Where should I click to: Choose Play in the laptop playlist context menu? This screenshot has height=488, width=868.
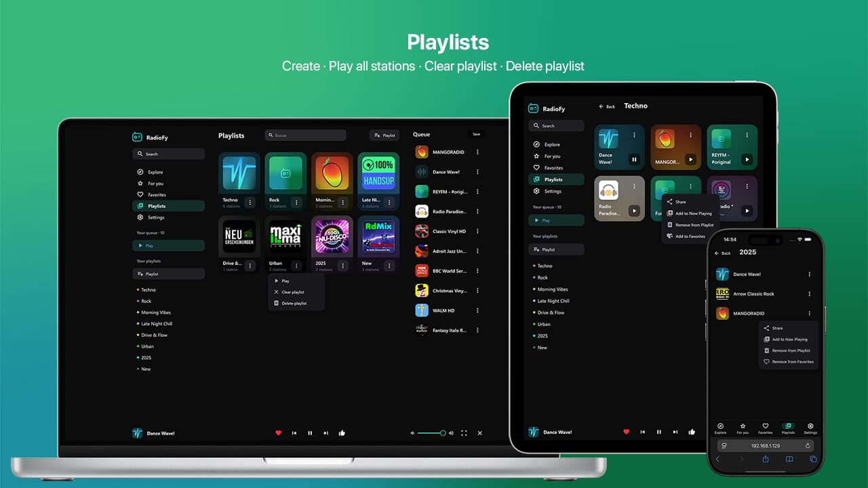[x=296, y=281]
